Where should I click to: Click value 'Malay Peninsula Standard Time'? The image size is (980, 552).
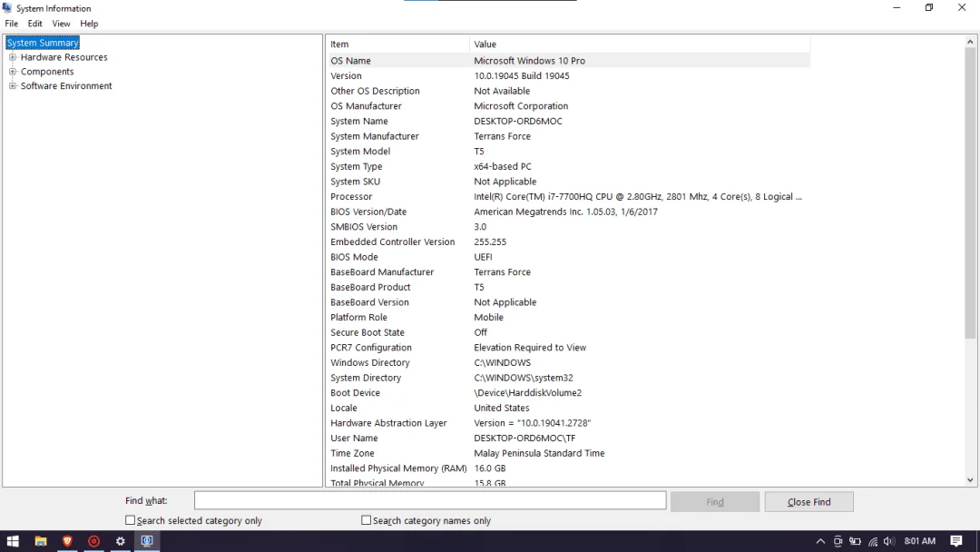coord(539,453)
